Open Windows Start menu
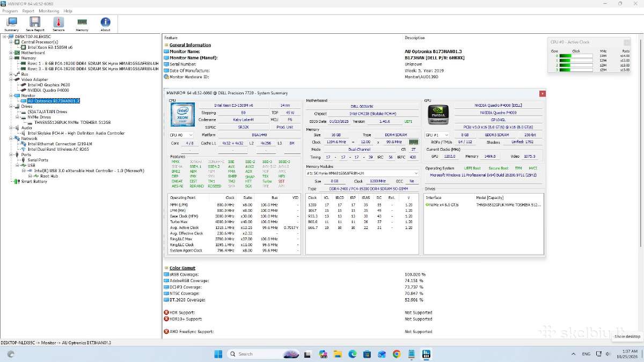The height and width of the screenshot is (362, 644). (218, 354)
